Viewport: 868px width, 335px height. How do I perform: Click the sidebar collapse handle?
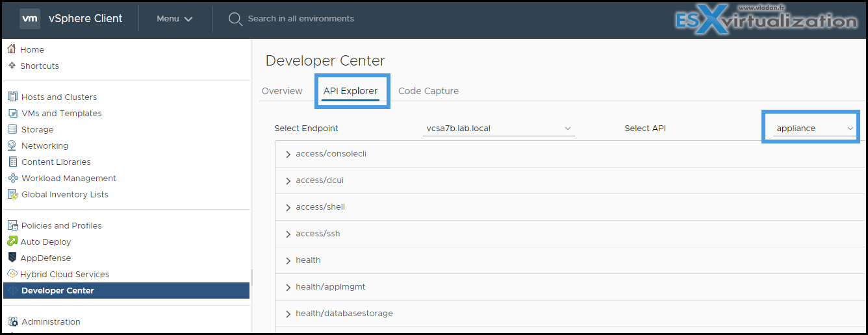(251, 277)
